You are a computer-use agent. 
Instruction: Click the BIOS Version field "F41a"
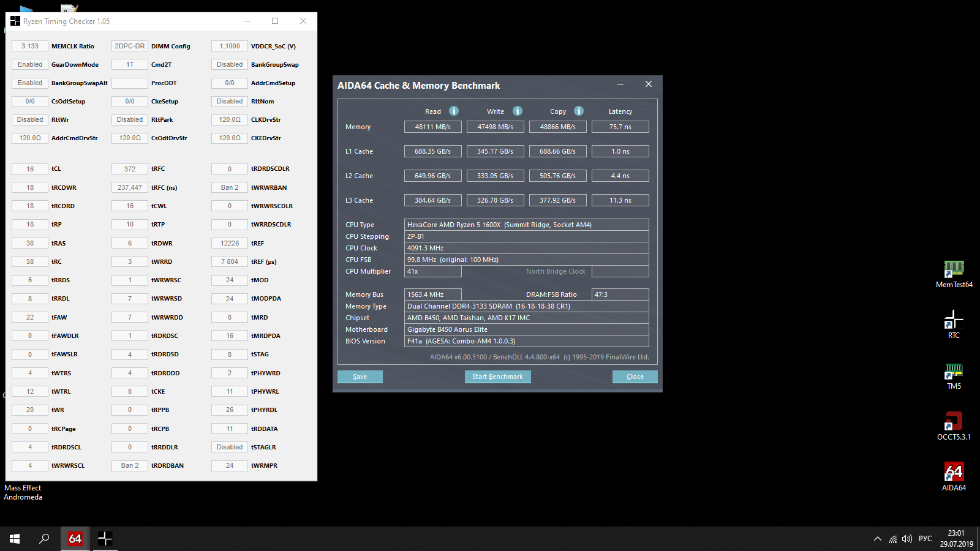click(527, 341)
